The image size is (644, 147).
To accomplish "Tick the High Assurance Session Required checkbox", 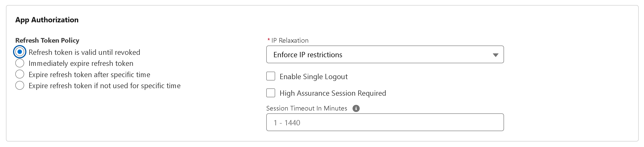I will [271, 93].
